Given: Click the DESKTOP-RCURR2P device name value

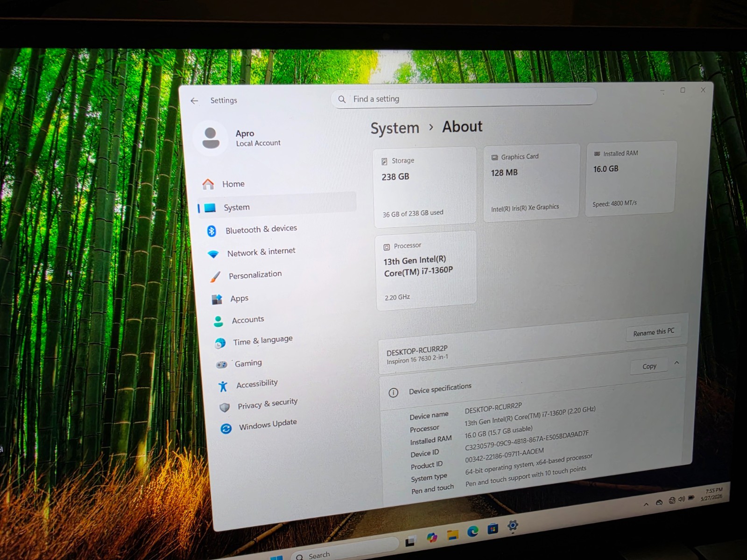Looking at the screenshot, I should [x=493, y=408].
